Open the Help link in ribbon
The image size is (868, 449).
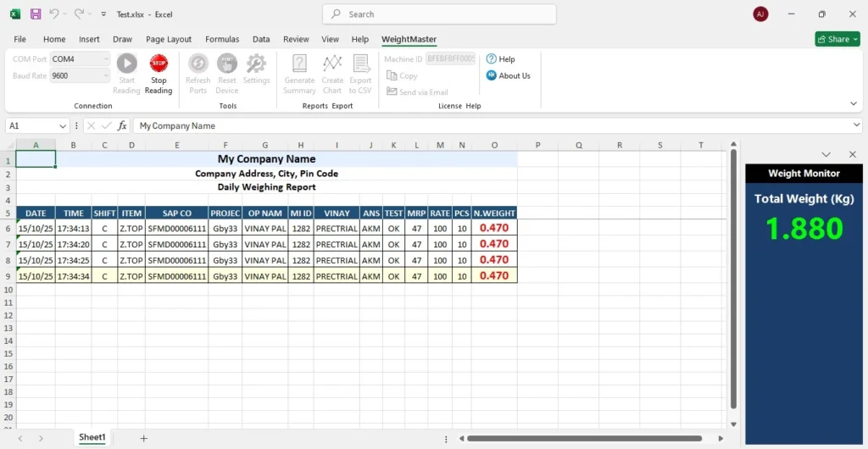pyautogui.click(x=501, y=59)
